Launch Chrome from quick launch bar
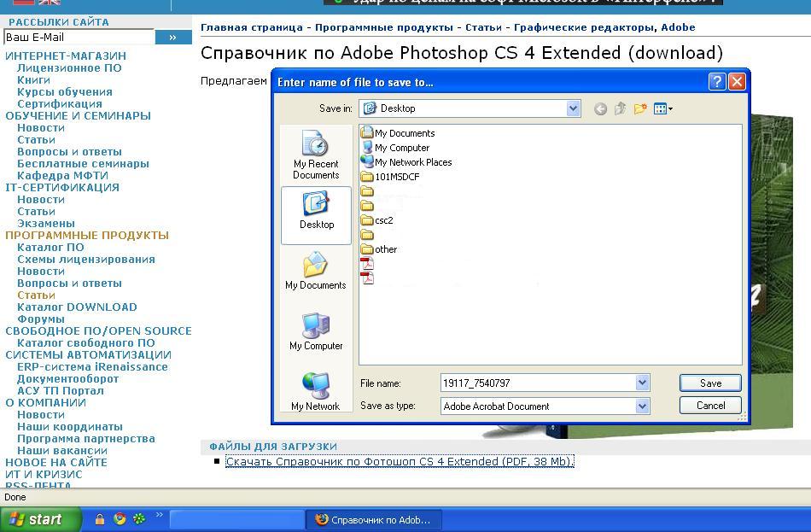Viewport: 811px width, 532px height. coord(120,518)
